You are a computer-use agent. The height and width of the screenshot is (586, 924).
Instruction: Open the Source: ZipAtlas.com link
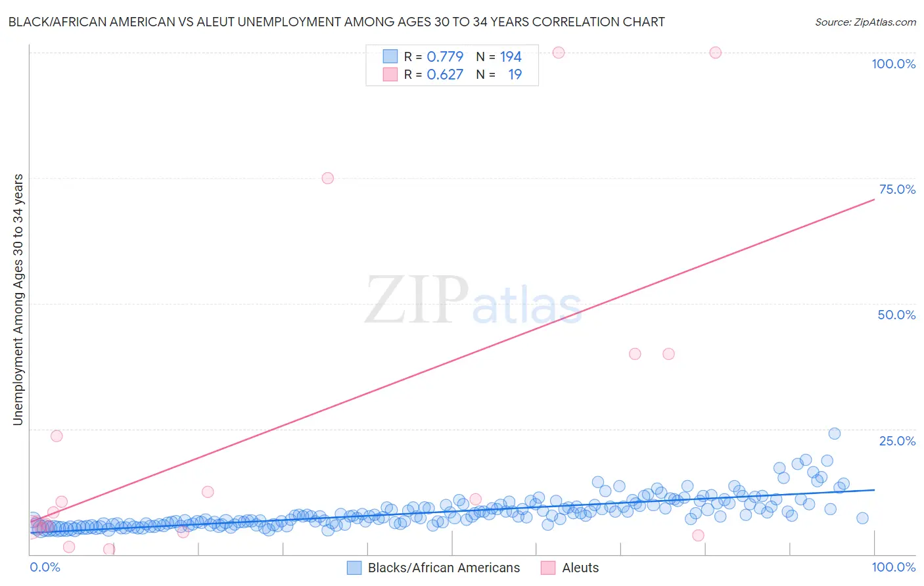(866, 22)
